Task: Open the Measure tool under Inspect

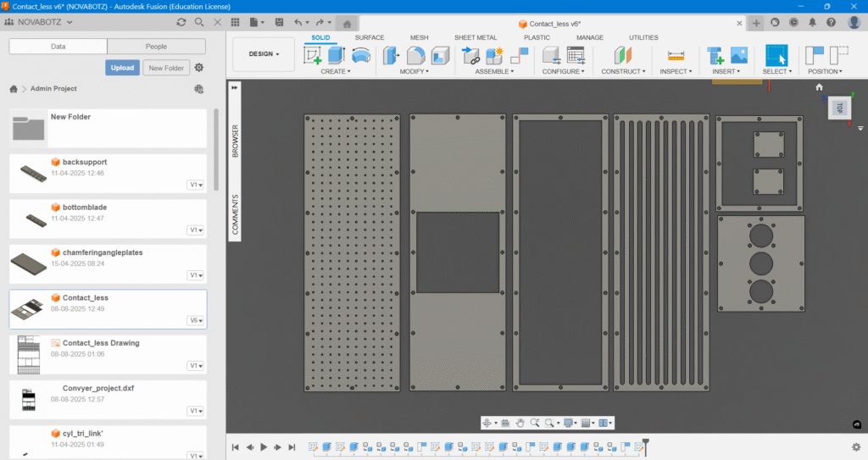Action: click(676, 56)
